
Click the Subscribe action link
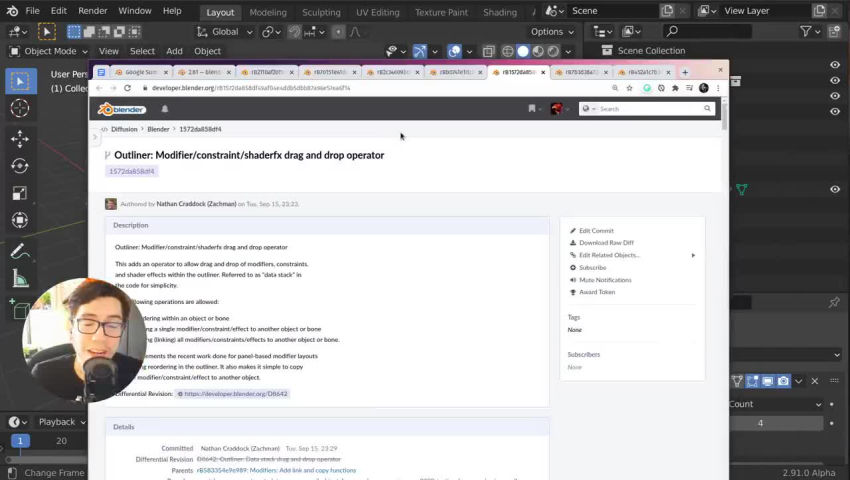[x=592, y=268]
